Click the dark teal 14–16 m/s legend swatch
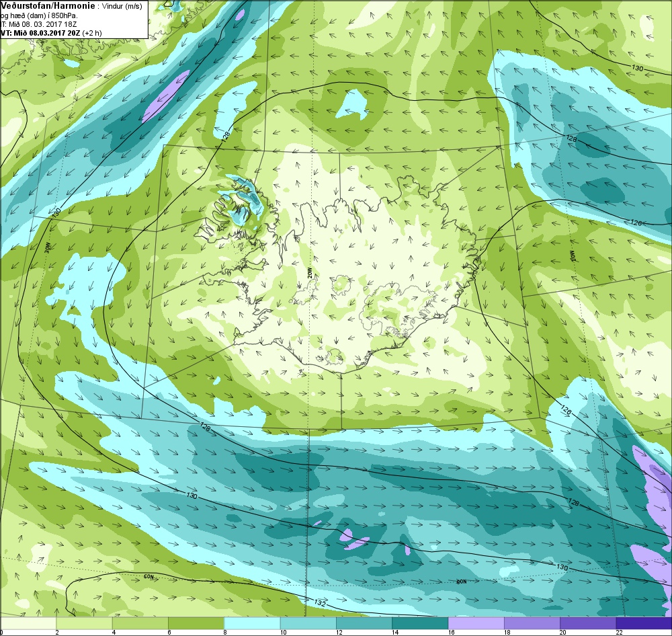This screenshot has width=672, height=636. click(420, 623)
